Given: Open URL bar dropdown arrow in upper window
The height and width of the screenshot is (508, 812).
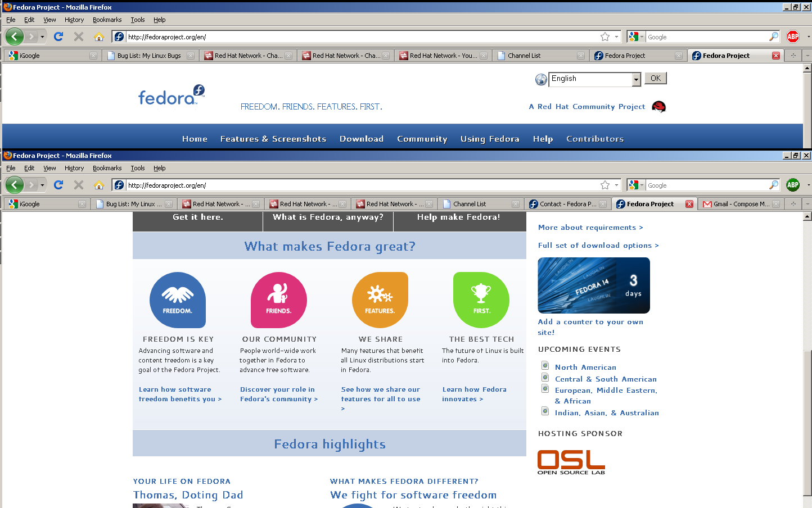Looking at the screenshot, I should (616, 37).
